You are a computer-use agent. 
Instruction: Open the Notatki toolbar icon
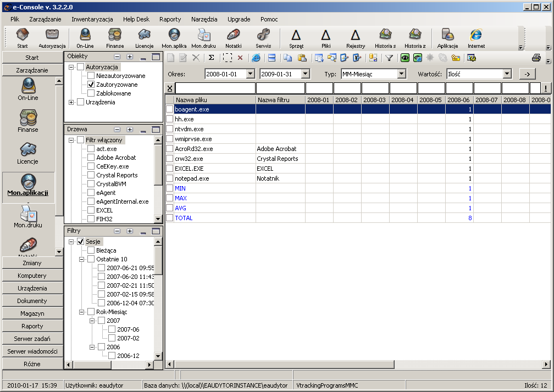[234, 38]
